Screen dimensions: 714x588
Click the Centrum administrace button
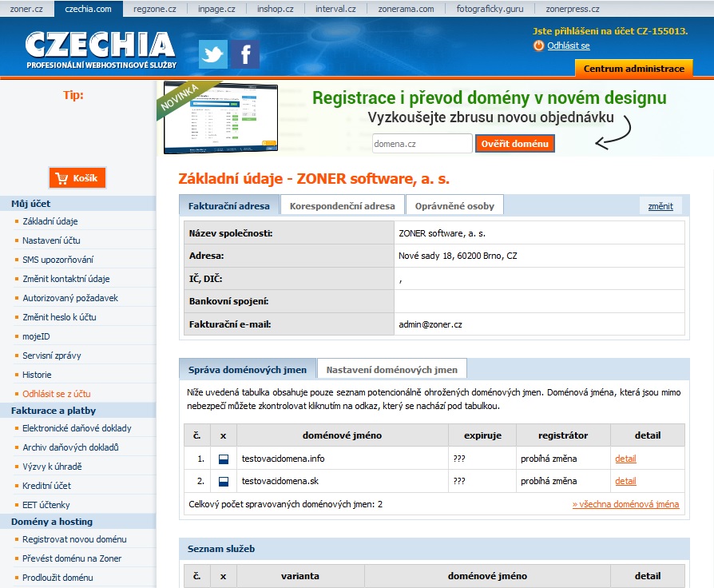click(x=633, y=69)
